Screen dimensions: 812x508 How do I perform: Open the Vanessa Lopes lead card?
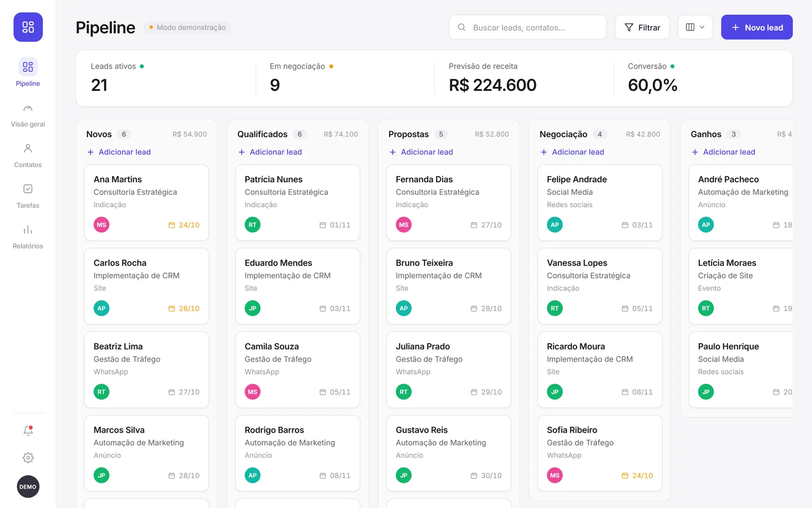pos(600,286)
